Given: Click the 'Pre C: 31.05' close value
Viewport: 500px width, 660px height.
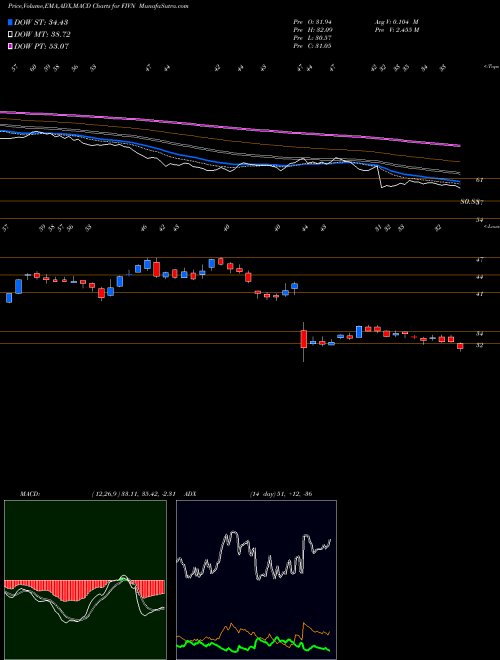Looking at the screenshot, I should 312,46.
